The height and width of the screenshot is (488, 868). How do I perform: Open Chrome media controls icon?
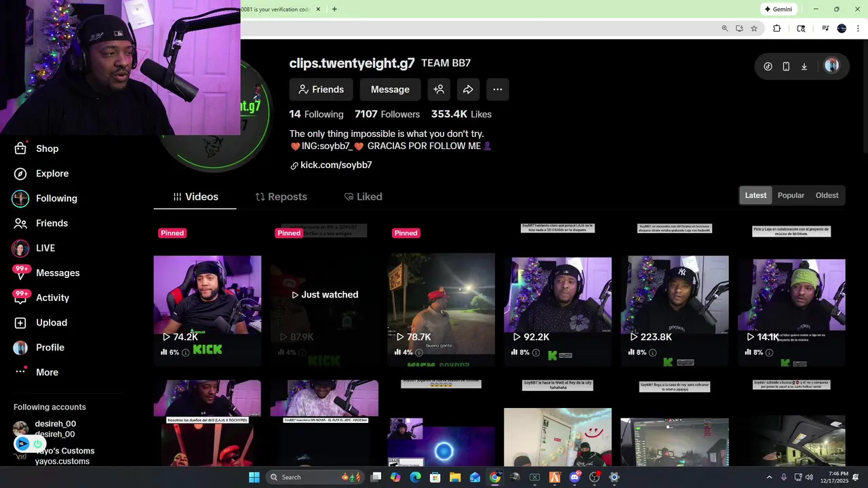(825, 28)
